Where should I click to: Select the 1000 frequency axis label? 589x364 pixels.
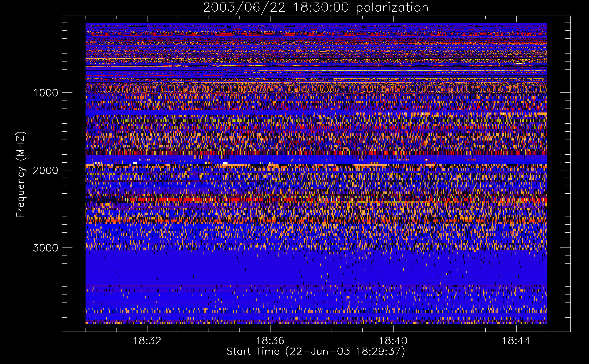46,93
